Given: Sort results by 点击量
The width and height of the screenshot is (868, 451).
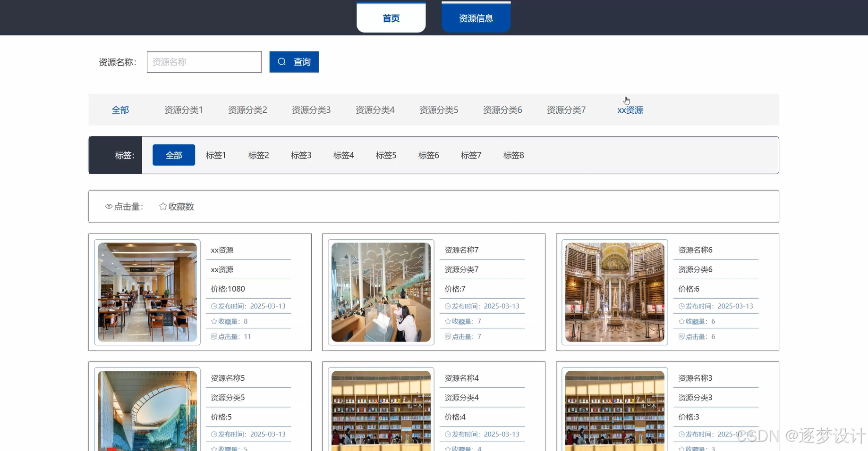Looking at the screenshot, I should (124, 207).
